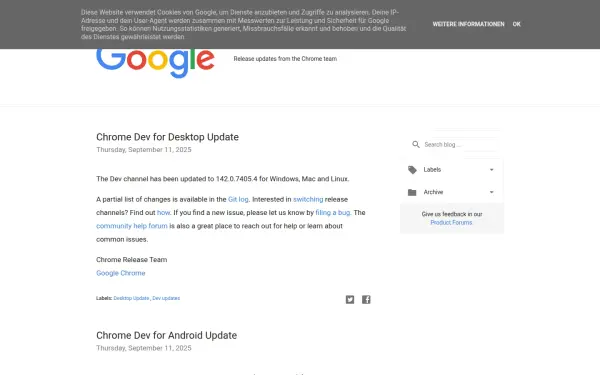Open the Product Forums link
The image size is (600, 375).
click(452, 222)
